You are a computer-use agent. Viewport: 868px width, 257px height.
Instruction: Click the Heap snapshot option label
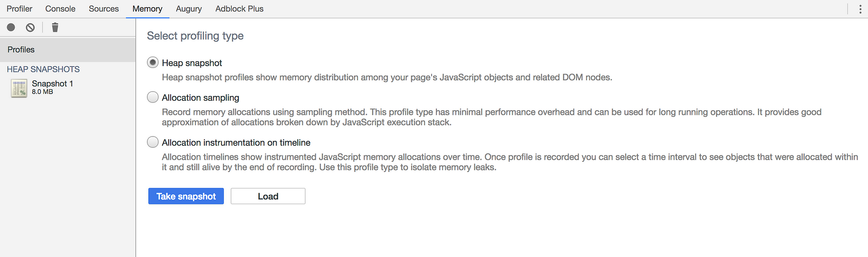click(192, 63)
